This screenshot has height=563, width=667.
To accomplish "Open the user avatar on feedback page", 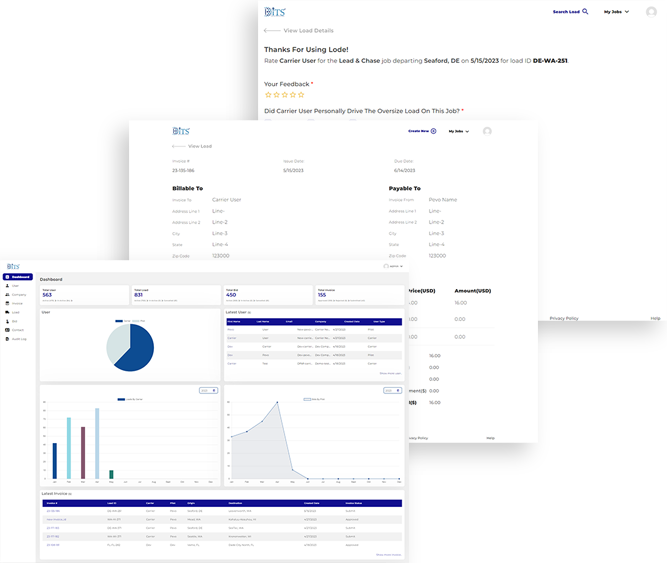I will pos(652,12).
